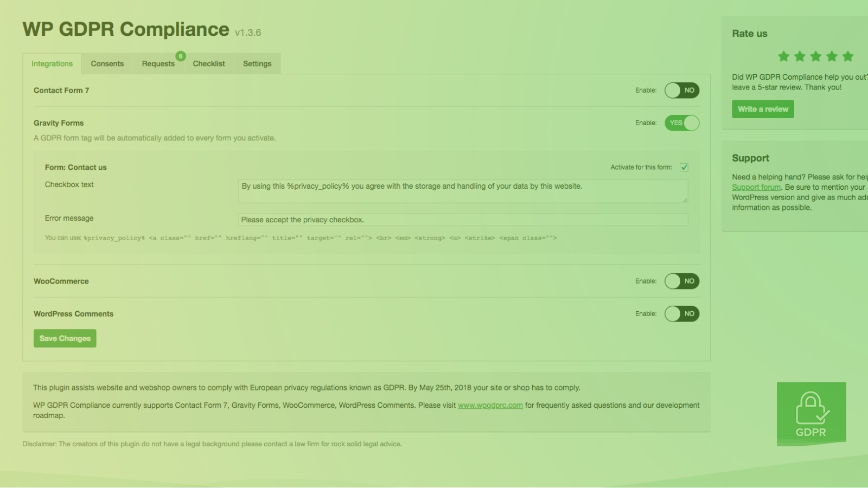
Task: Click the Requests notification badge
Action: 181,56
